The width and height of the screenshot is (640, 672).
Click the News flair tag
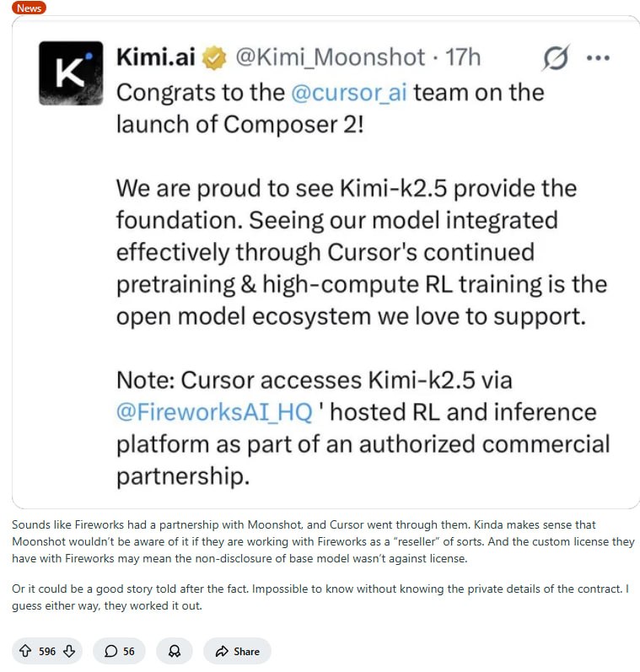coord(30,8)
